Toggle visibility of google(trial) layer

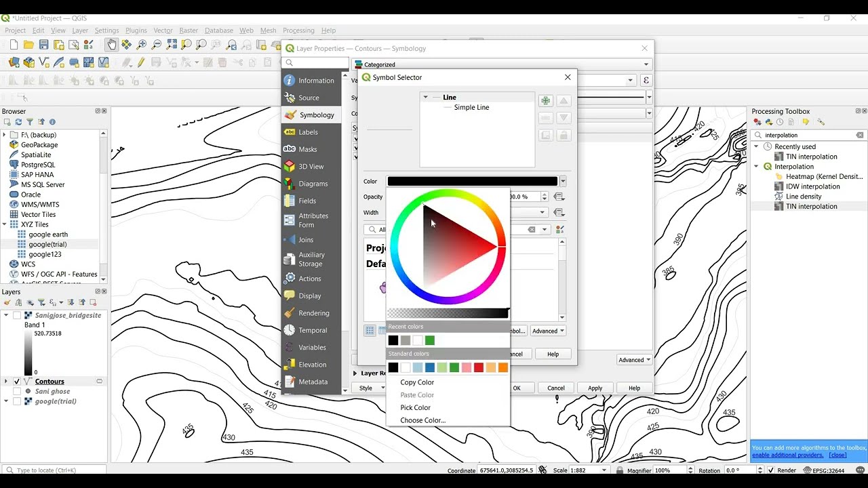pyautogui.click(x=17, y=401)
